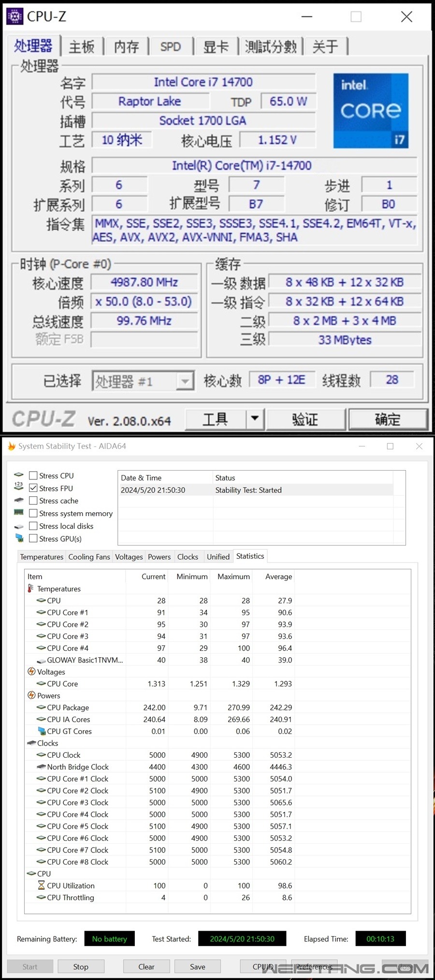The height and width of the screenshot is (980, 435).
Task: Switch to the 内存 tab in CPU-Z
Action: click(126, 46)
